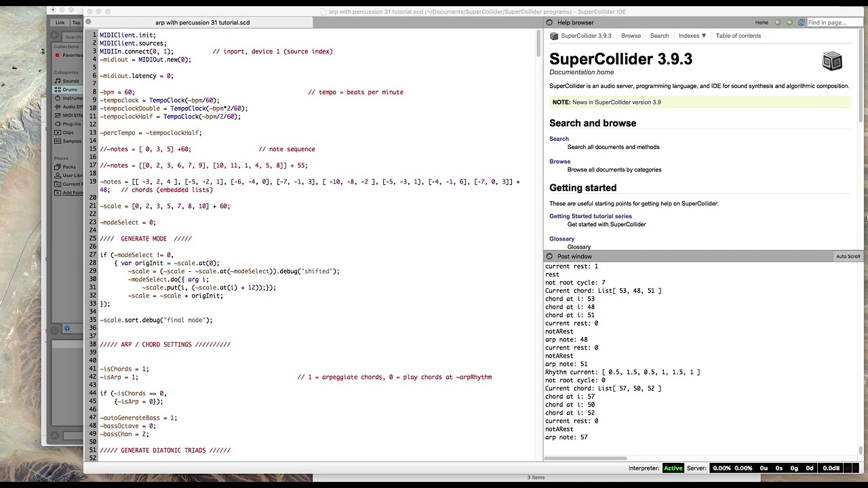This screenshot has width=868, height=488.
Task: Toggle server recording R indicator
Action: (855, 468)
